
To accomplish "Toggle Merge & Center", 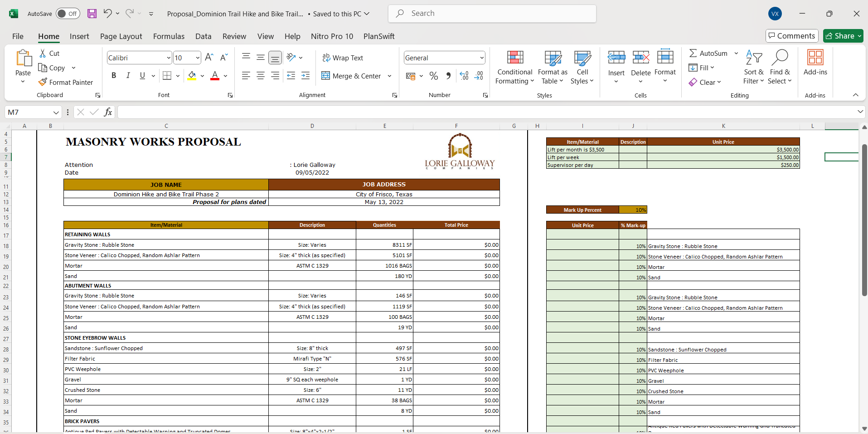I will 351,76.
